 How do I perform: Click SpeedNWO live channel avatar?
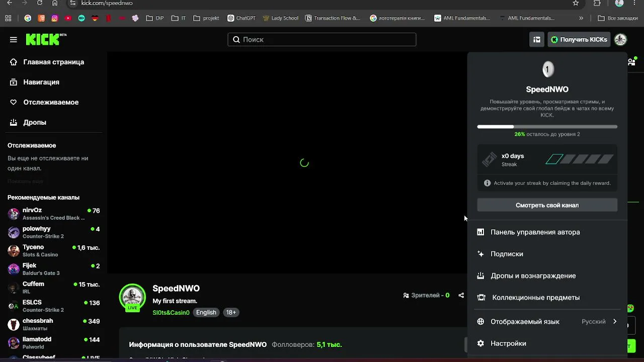click(132, 297)
